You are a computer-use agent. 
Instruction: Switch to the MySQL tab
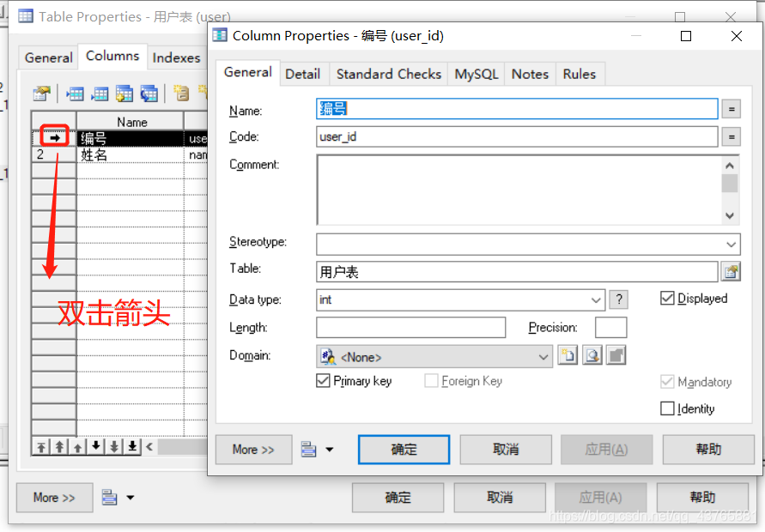477,74
